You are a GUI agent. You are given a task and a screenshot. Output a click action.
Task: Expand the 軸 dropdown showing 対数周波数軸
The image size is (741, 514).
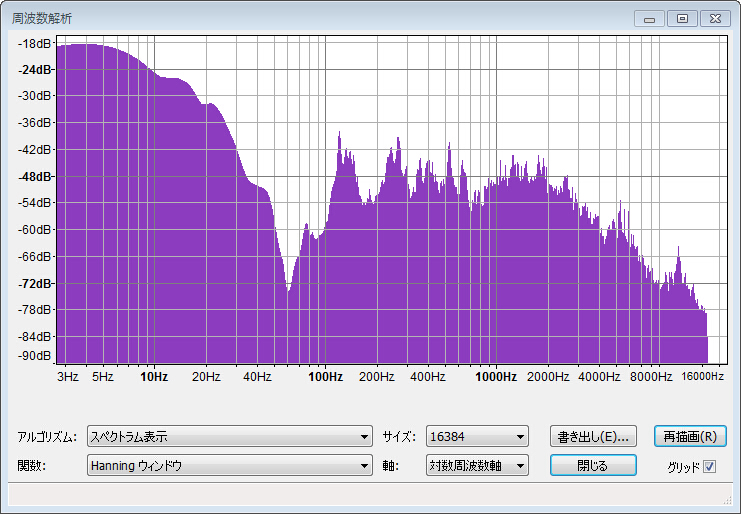pos(476,466)
